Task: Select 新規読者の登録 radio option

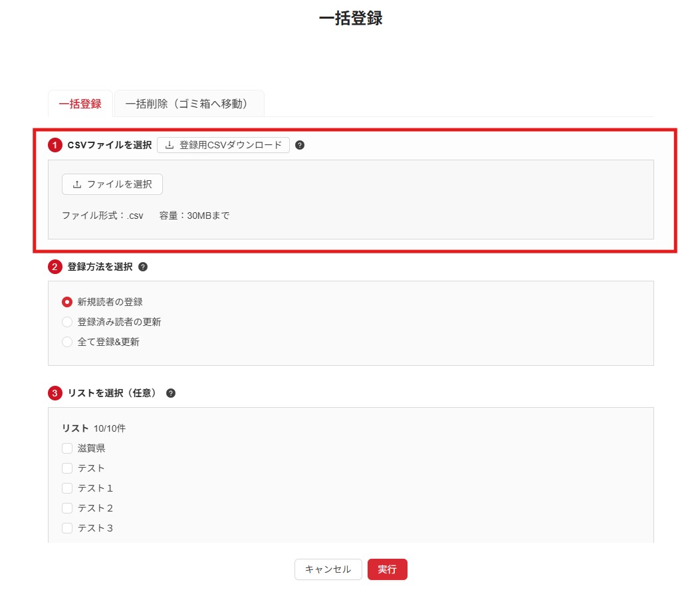Action: click(67, 302)
